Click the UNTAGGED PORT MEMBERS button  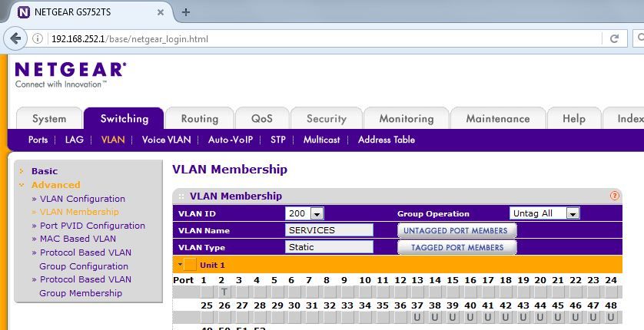pyautogui.click(x=456, y=231)
